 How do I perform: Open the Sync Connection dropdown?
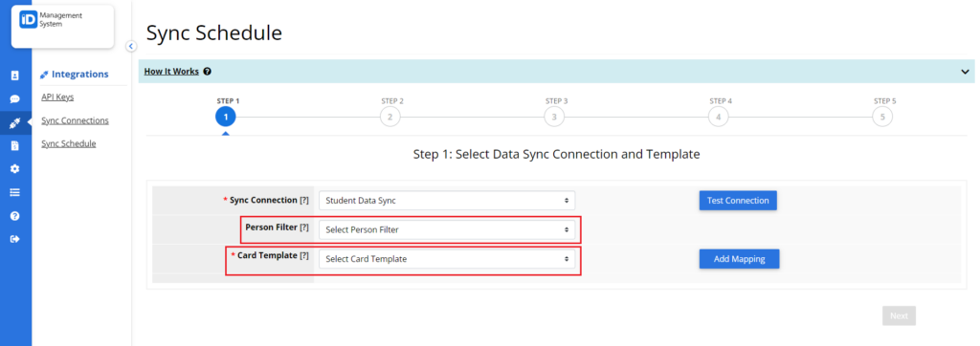pyautogui.click(x=447, y=201)
